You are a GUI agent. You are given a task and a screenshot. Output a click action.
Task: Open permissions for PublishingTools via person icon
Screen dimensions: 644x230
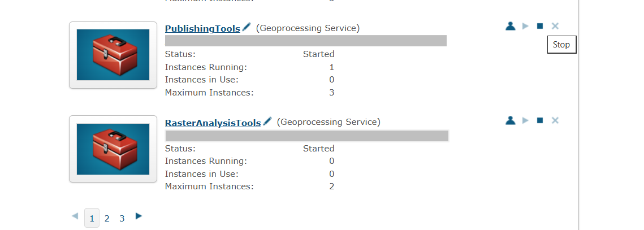tap(510, 27)
